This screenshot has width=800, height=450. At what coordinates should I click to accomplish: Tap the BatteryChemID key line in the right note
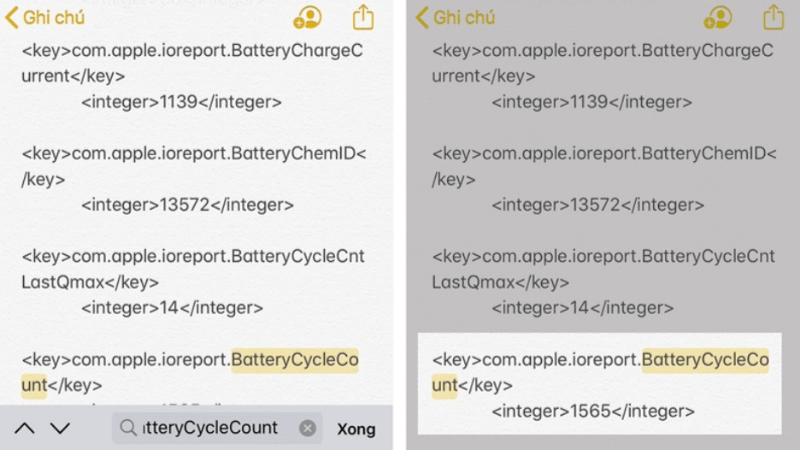coord(603,154)
